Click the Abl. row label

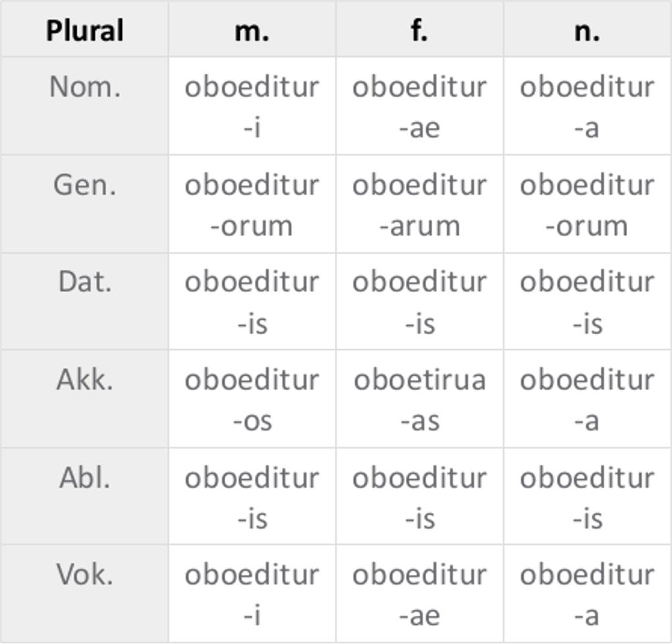tap(84, 477)
